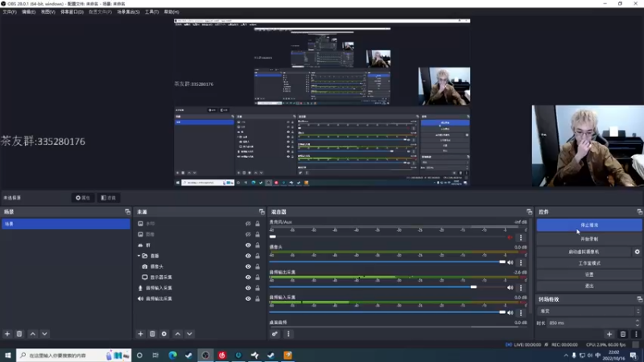Adjust the Mic/Aux volume slider handle

click(273, 237)
